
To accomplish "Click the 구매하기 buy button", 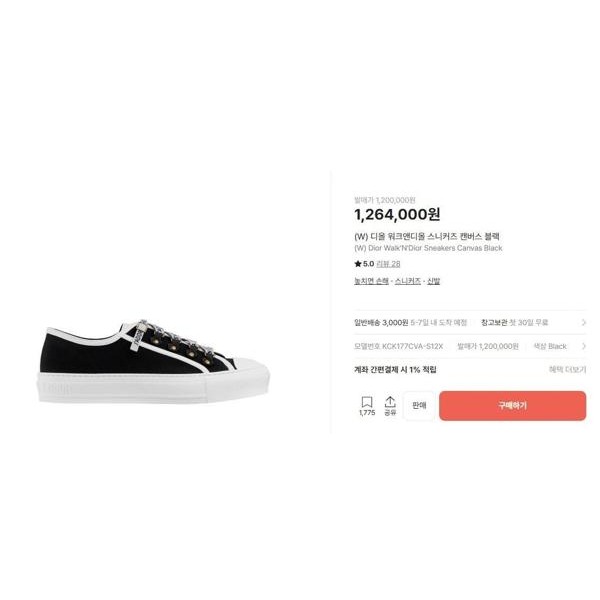I will 512,406.
